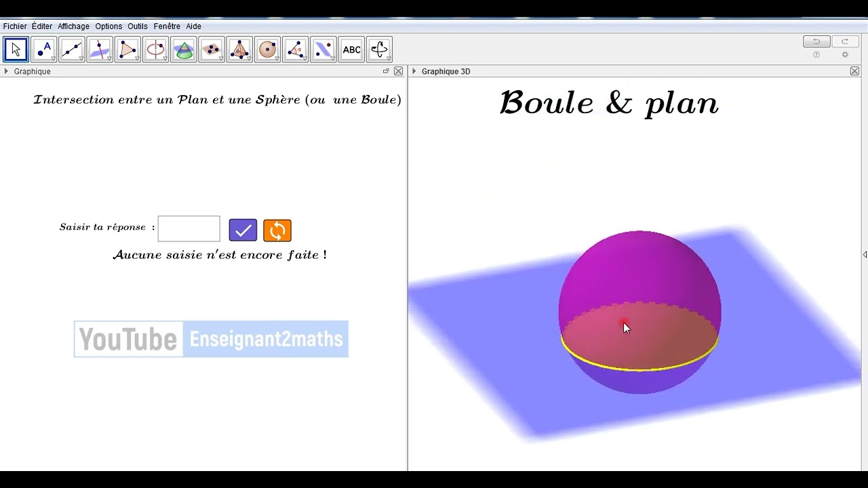Select the Circle with axis tool
Viewport: 868px width, 488px height.
[x=155, y=49]
